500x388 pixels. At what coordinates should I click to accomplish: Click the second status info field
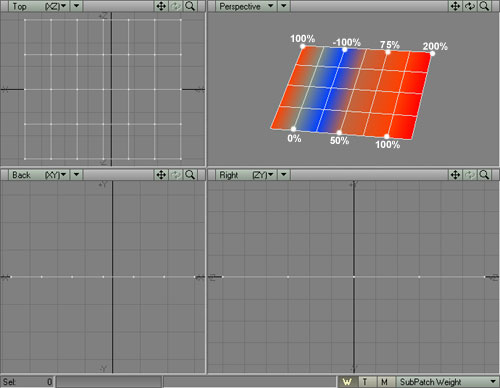250,382
